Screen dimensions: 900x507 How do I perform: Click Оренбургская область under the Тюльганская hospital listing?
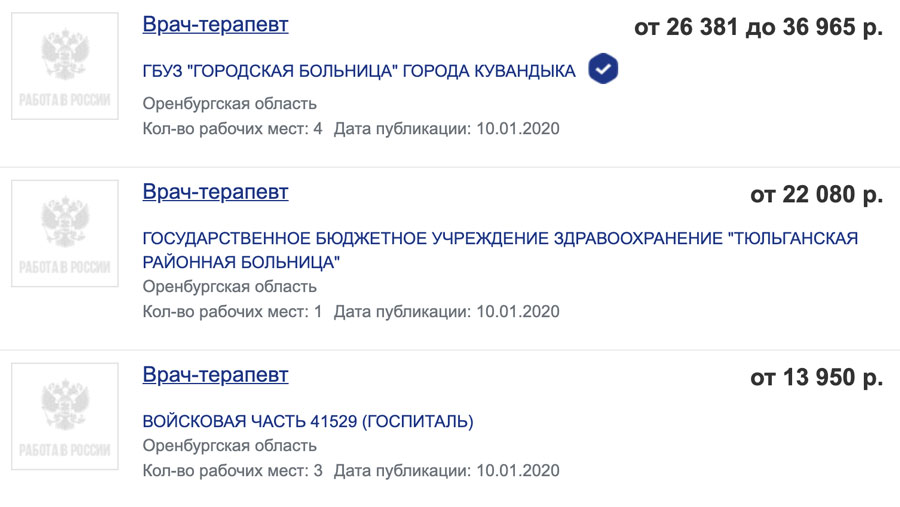click(x=230, y=287)
